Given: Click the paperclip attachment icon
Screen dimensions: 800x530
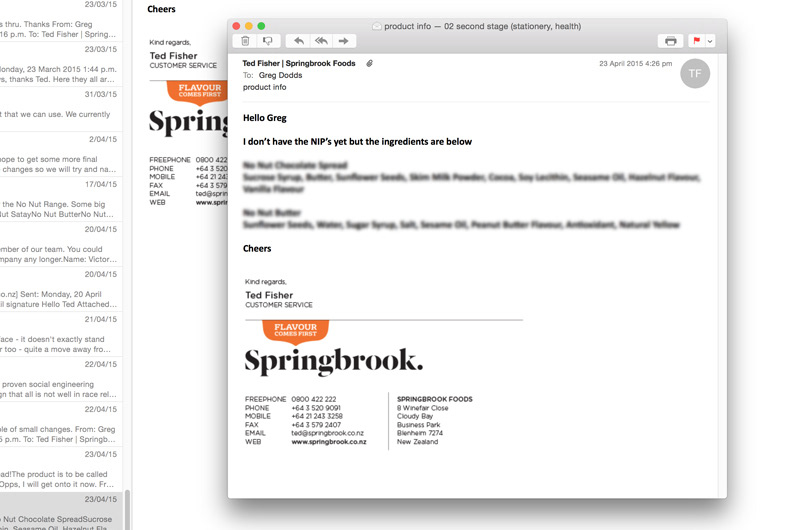Looking at the screenshot, I should pos(369,63).
